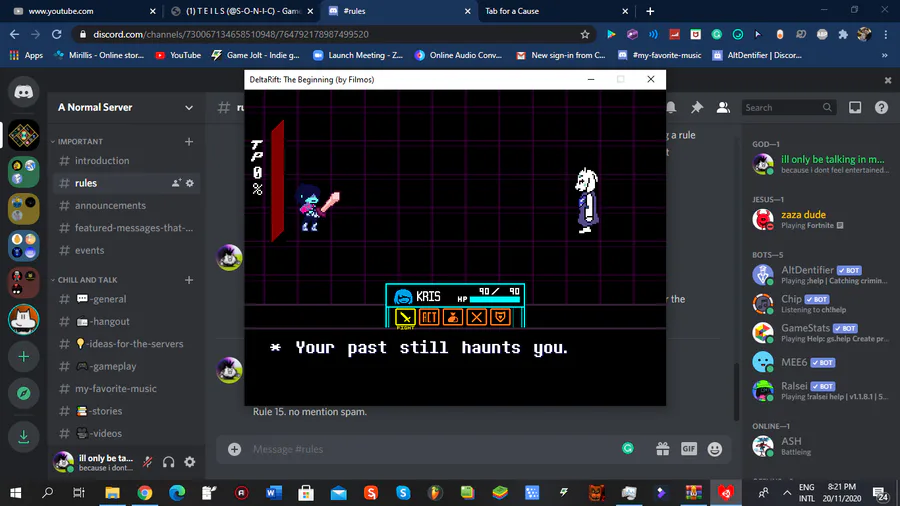This screenshot has width=900, height=506.
Task: Click the gift Nitro icon
Action: click(x=662, y=449)
